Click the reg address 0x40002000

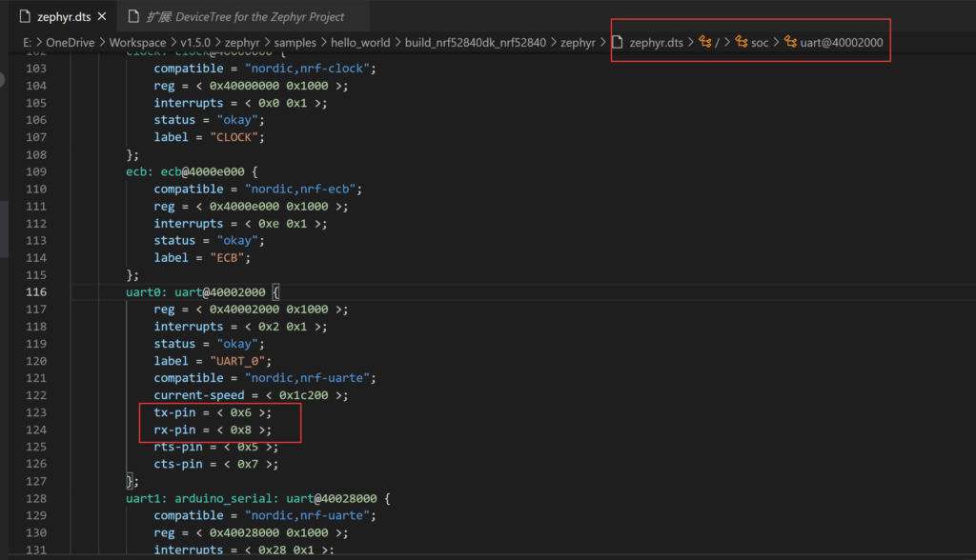pos(244,310)
